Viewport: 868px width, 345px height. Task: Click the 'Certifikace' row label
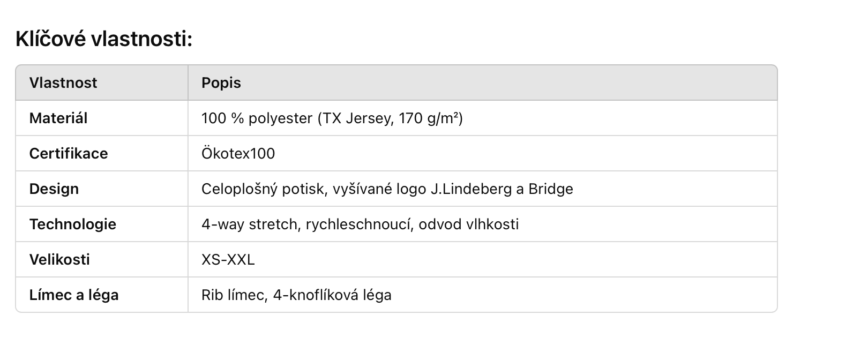coord(69,153)
